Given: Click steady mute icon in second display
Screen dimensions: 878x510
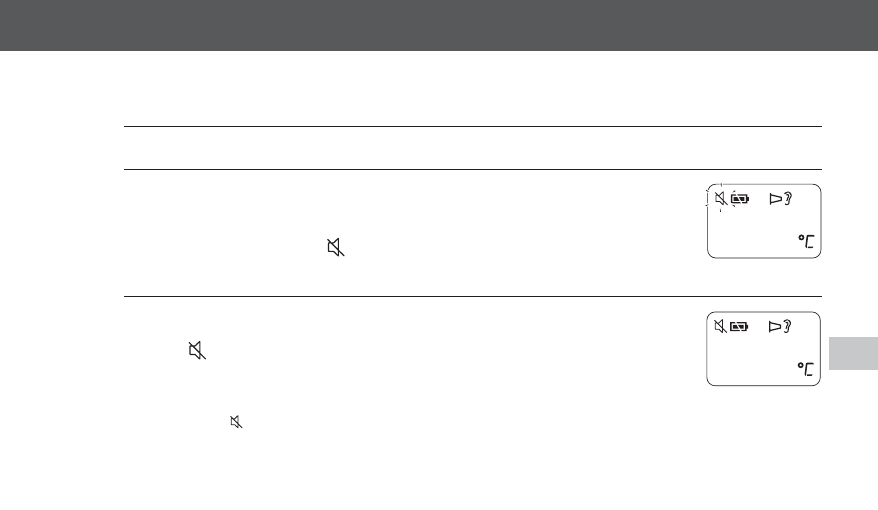Looking at the screenshot, I should 721,326.
